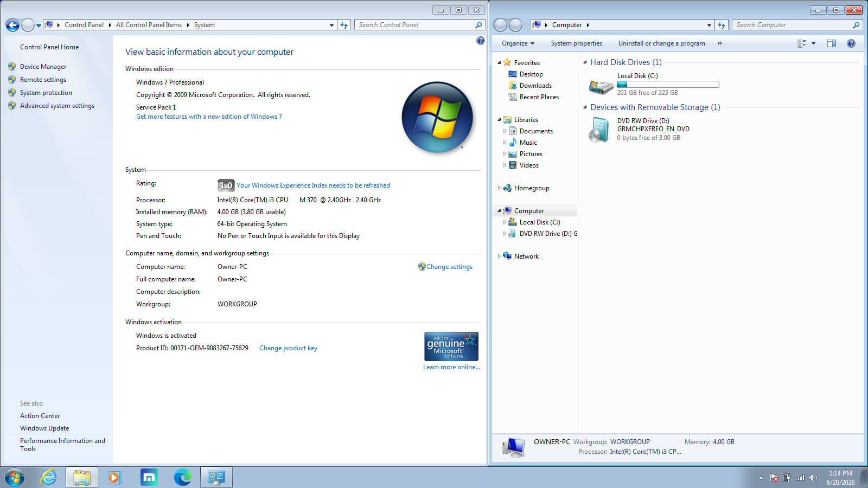Click the System window help icon
The image size is (868, 488).
[480, 41]
